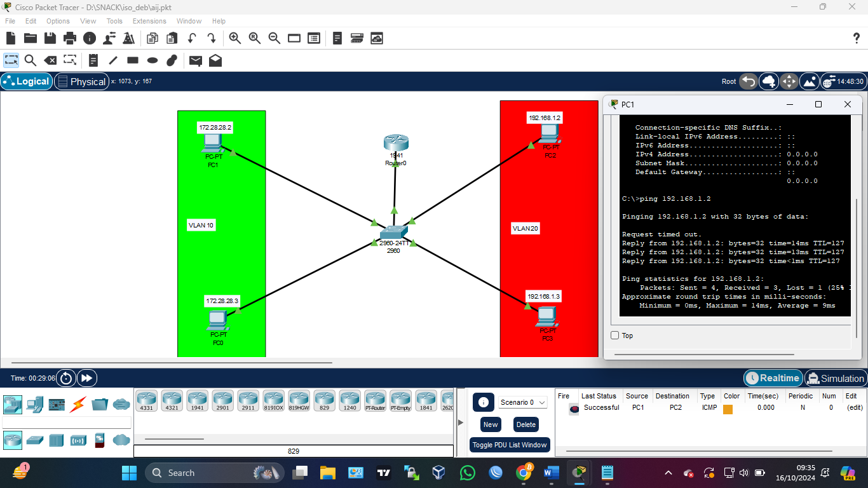868x488 pixels.
Task: Select End Devices category icon
Action: [x=34, y=403]
